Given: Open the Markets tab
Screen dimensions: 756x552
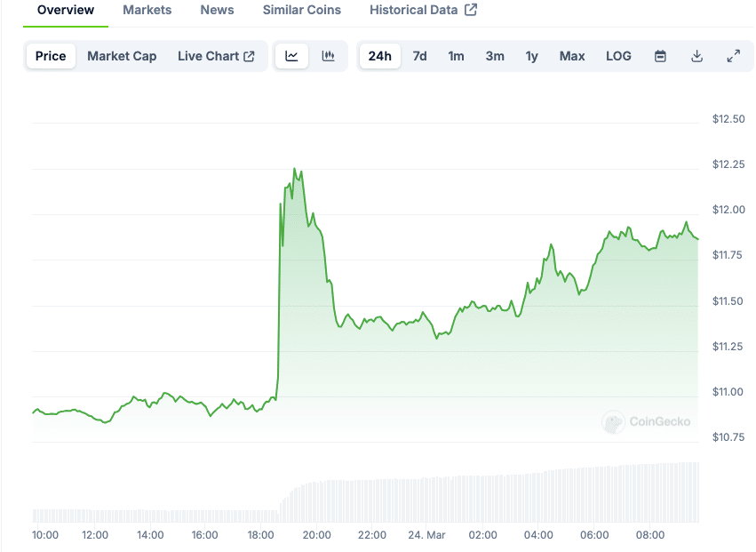Looking at the screenshot, I should [147, 10].
